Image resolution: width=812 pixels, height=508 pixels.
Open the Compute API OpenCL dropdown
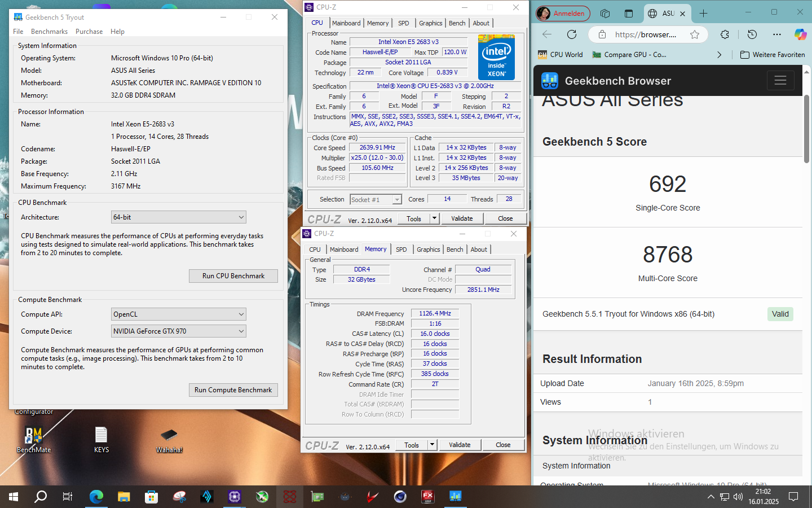[179, 314]
